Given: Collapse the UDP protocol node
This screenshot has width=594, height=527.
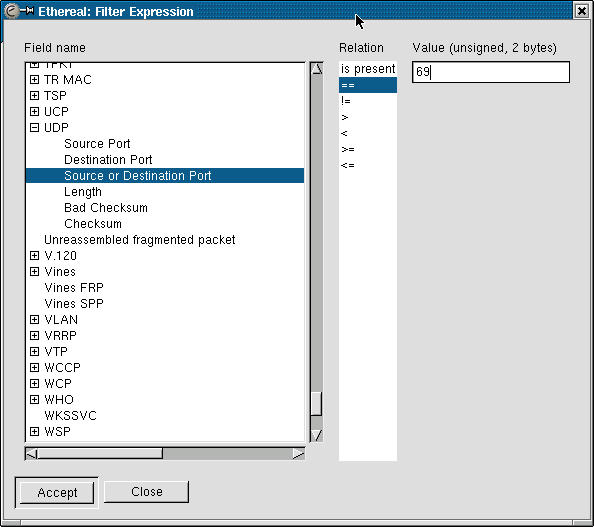Looking at the screenshot, I should pyautogui.click(x=34, y=128).
